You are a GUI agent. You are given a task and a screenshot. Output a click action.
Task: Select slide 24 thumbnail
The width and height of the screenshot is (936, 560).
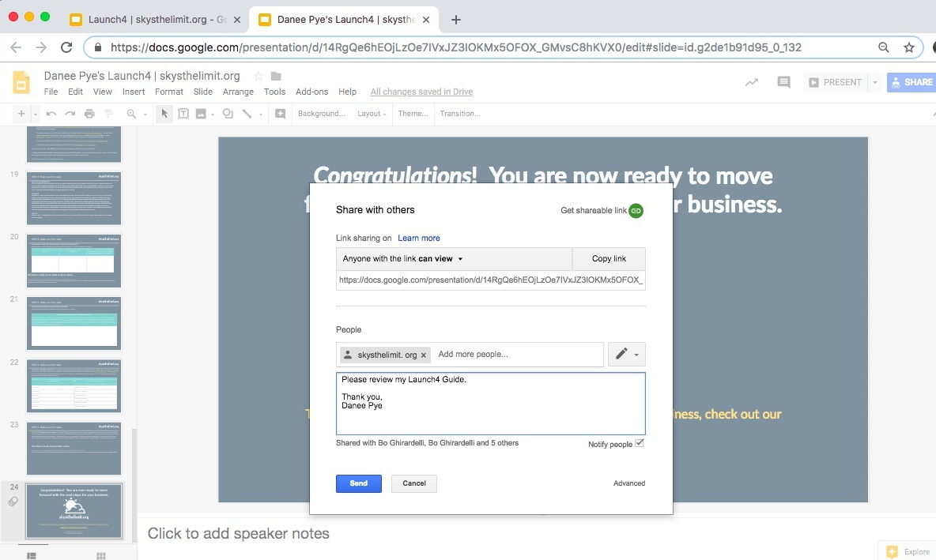(x=74, y=511)
